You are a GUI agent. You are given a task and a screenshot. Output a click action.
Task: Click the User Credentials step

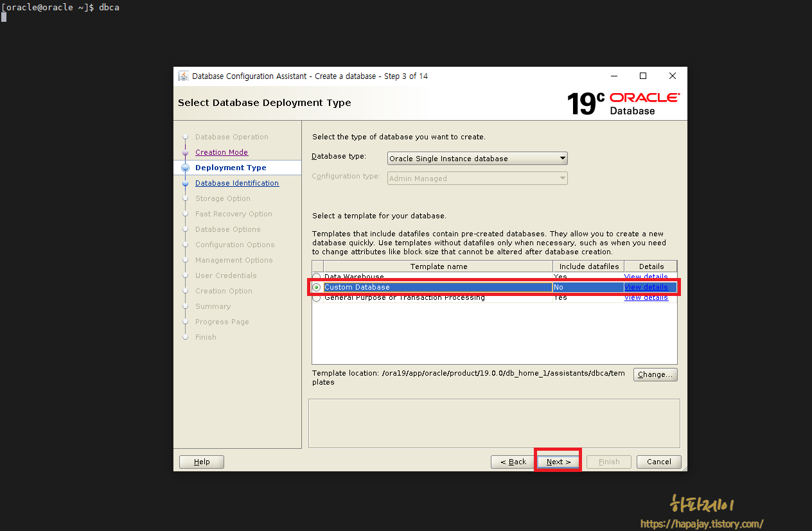226,275
